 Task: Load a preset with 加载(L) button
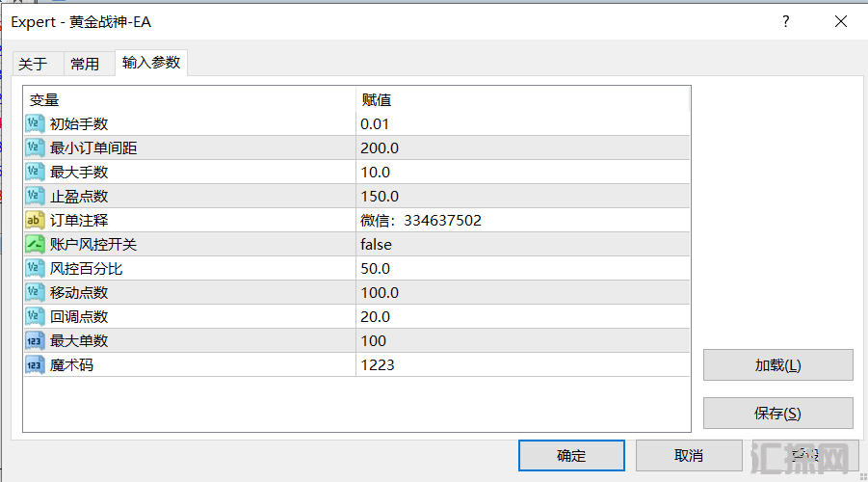777,365
